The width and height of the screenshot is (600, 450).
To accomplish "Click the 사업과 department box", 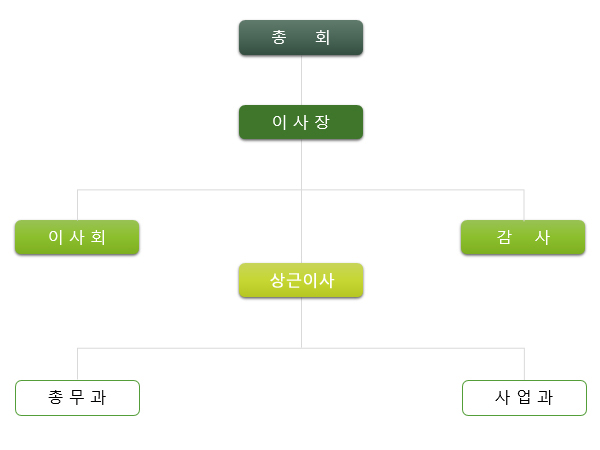I will 523,397.
